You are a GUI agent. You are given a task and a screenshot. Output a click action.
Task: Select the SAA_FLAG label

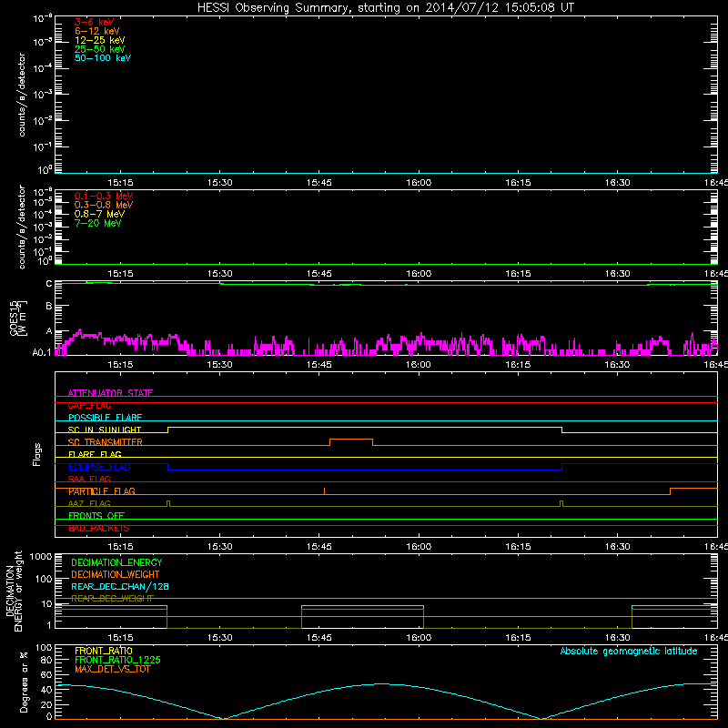(89, 479)
